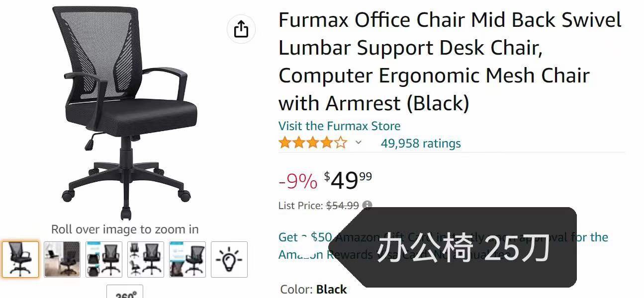Click the Color: Black label

(x=313, y=290)
